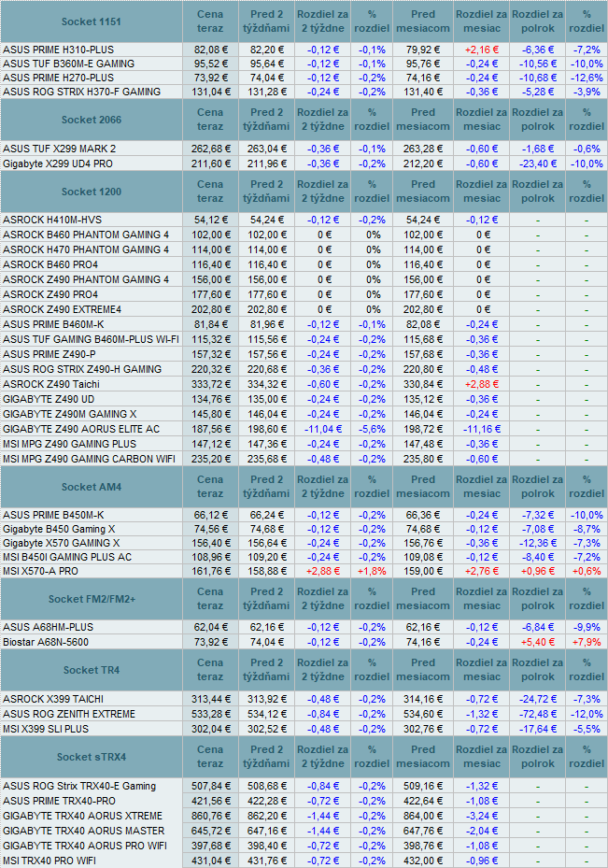Select ASUS ROG STRIX H370-F GAMING
The width and height of the screenshot is (608, 868).
coord(82,92)
